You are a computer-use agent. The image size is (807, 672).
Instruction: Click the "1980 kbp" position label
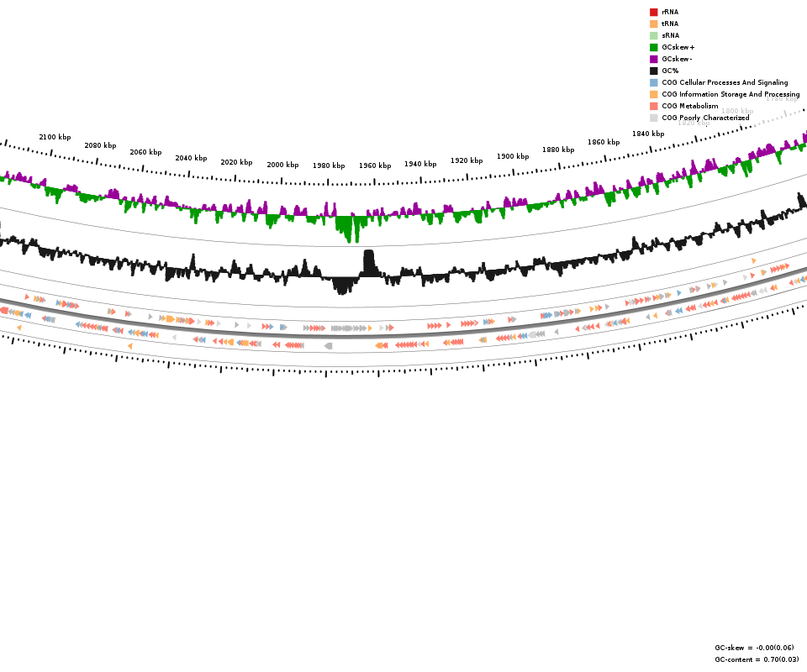(x=329, y=165)
